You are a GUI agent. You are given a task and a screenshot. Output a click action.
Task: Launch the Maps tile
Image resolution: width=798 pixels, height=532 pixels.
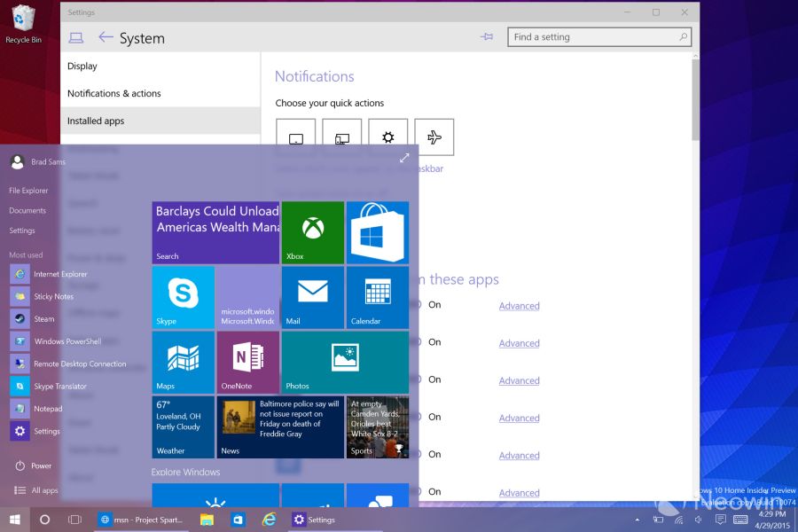click(183, 362)
